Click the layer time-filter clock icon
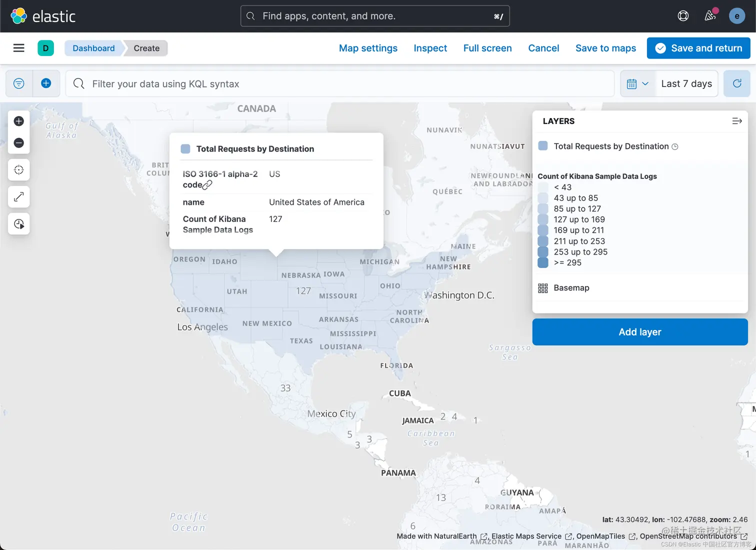 click(x=675, y=146)
